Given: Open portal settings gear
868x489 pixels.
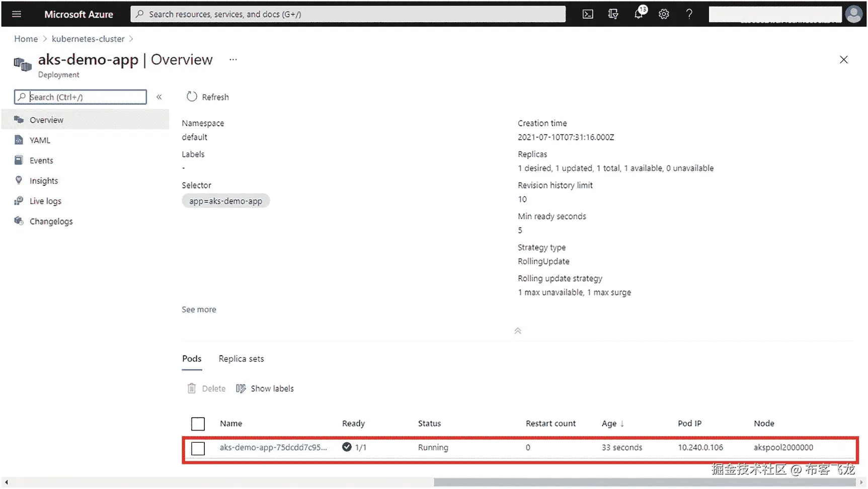Looking at the screenshot, I should point(664,14).
